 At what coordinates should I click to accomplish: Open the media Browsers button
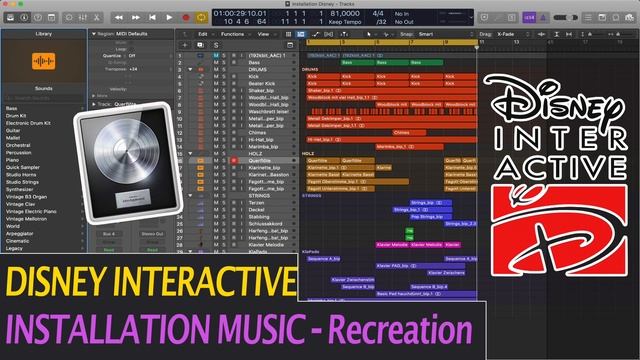[x=630, y=18]
